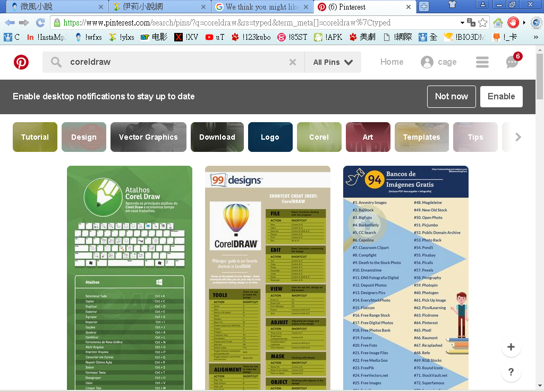This screenshot has height=392, width=544.
Task: Select the Art filter chip
Action: pos(368,137)
